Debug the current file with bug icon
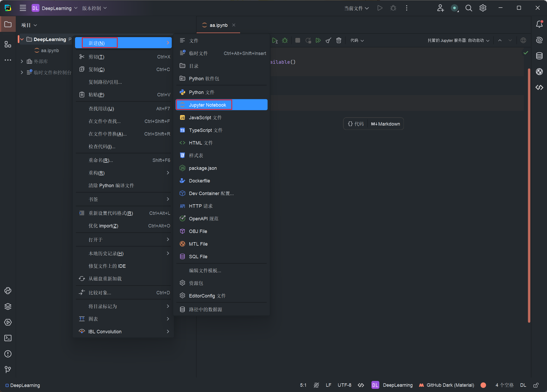This screenshot has width=547, height=392. coord(393,8)
